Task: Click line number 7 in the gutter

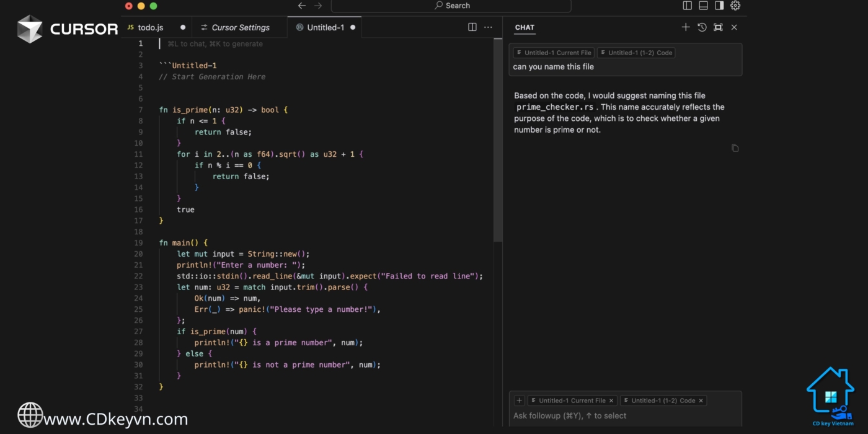Action: point(141,110)
